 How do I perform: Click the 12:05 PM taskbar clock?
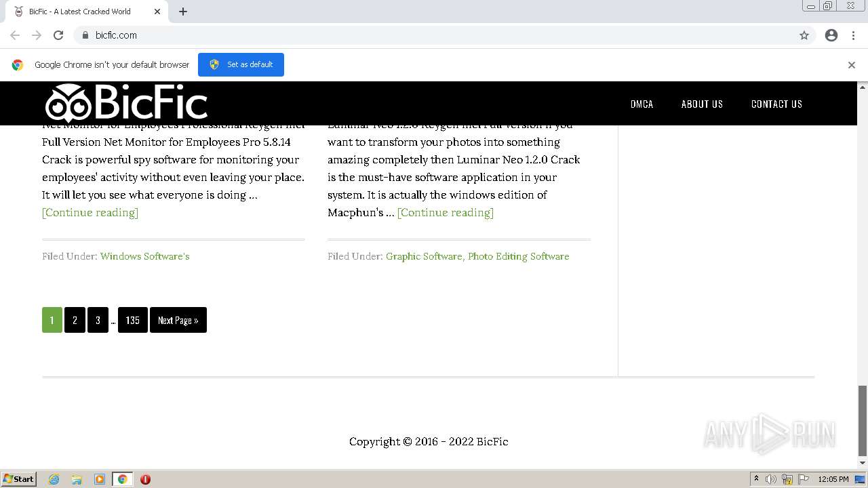(833, 479)
